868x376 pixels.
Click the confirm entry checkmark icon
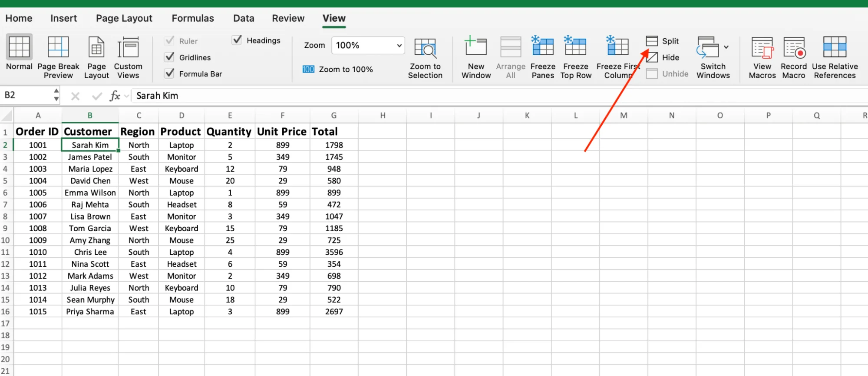tap(97, 96)
